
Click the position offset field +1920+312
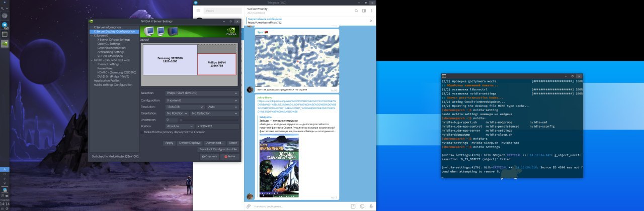(217, 126)
